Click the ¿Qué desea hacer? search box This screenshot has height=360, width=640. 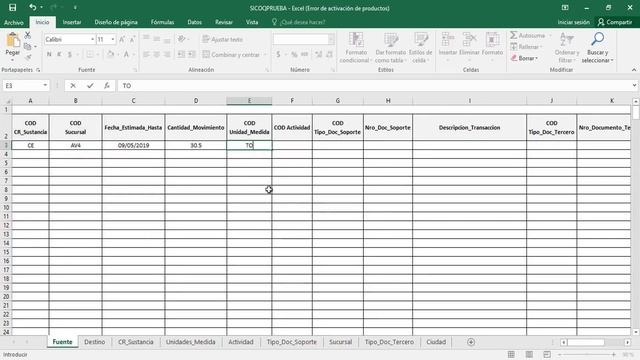303,22
